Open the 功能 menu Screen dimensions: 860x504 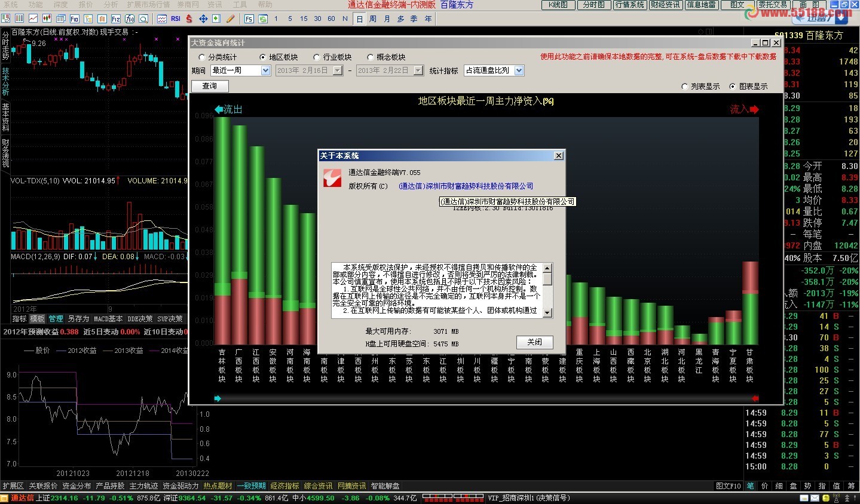click(35, 5)
